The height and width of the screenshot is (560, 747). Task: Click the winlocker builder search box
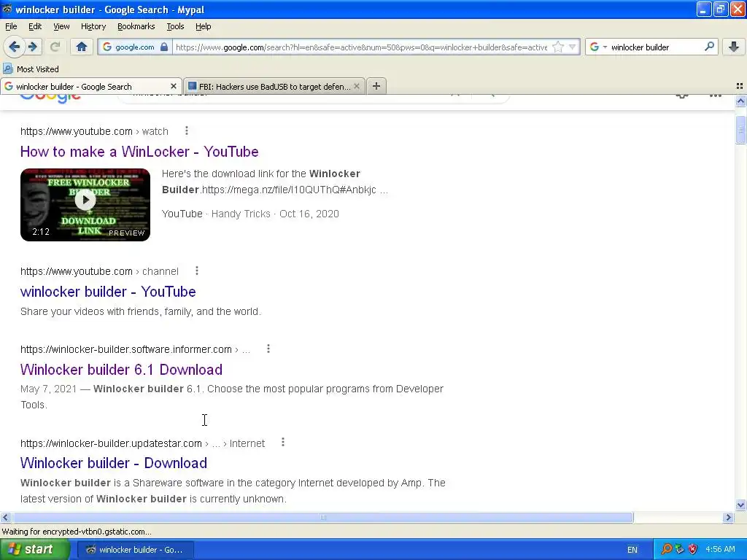656,47
